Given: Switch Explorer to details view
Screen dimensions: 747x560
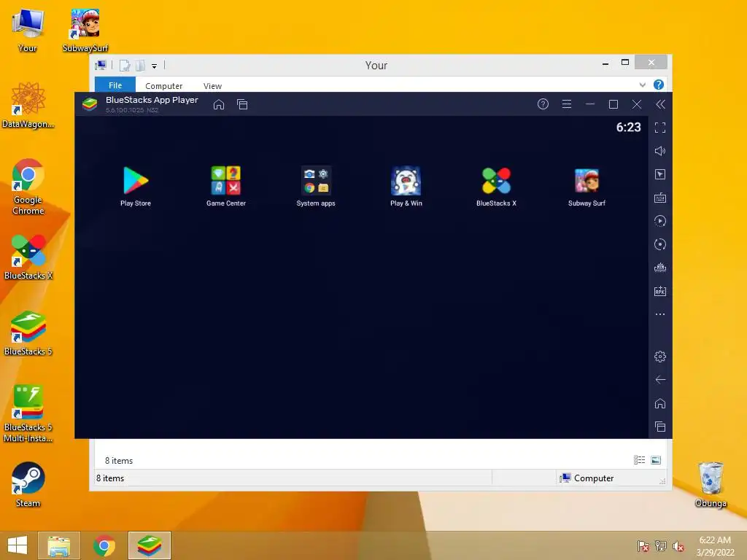Looking at the screenshot, I should tap(639, 460).
